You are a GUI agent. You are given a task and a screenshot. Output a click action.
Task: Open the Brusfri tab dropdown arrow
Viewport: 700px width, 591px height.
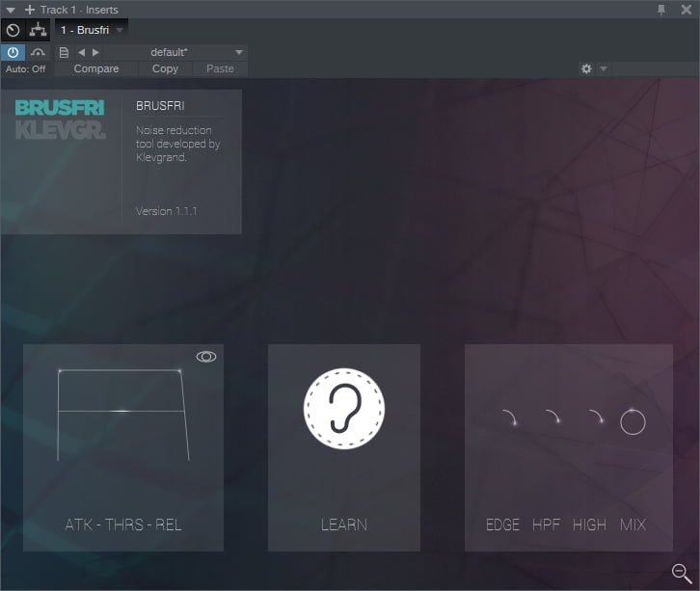(120, 30)
